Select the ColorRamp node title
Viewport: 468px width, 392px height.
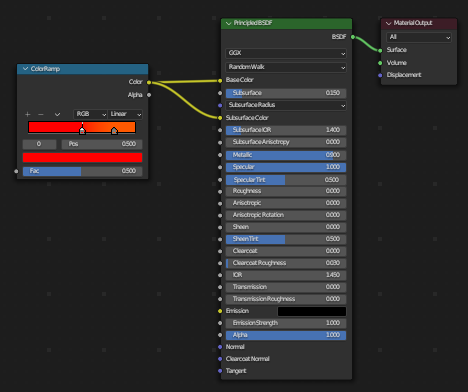(45, 69)
